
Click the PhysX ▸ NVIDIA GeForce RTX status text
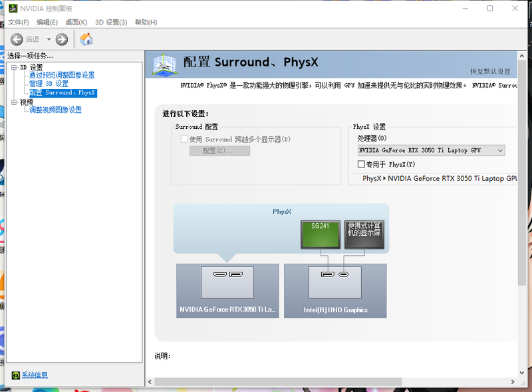click(x=440, y=178)
